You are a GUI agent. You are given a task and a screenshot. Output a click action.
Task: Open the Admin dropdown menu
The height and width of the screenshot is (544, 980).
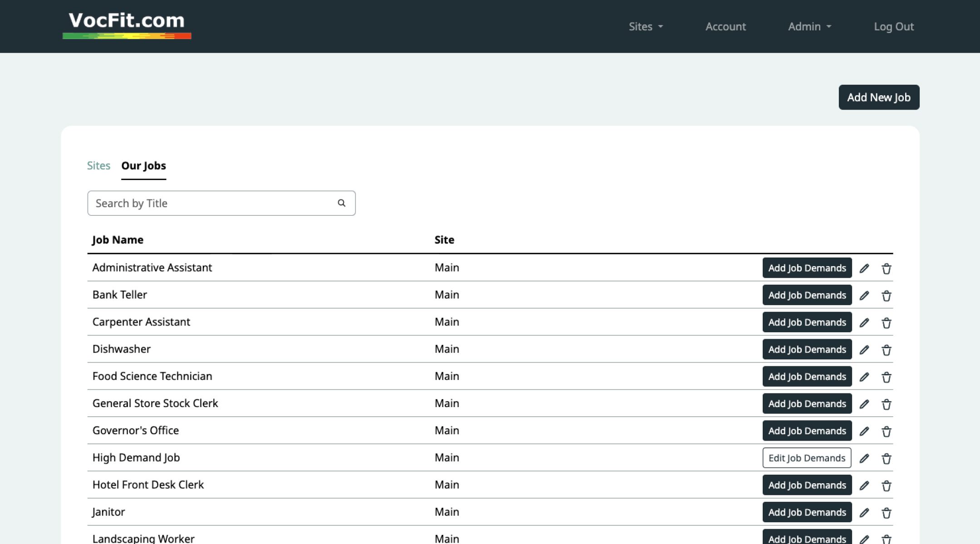(809, 26)
